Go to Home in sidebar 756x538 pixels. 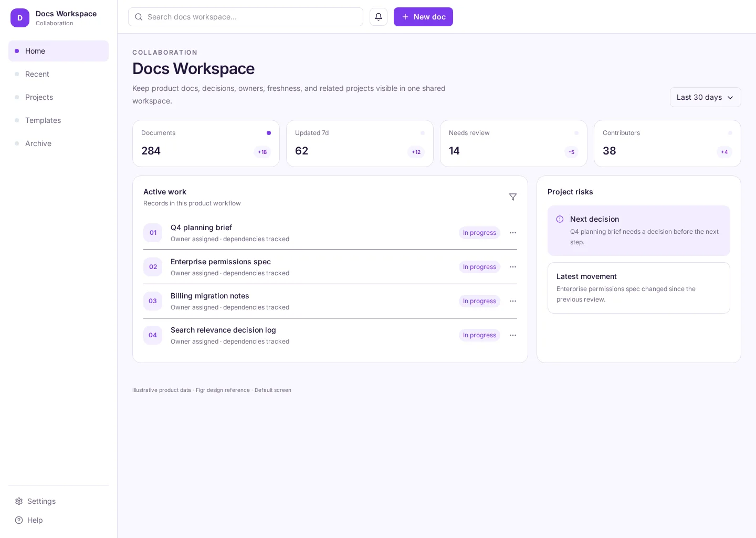point(58,51)
